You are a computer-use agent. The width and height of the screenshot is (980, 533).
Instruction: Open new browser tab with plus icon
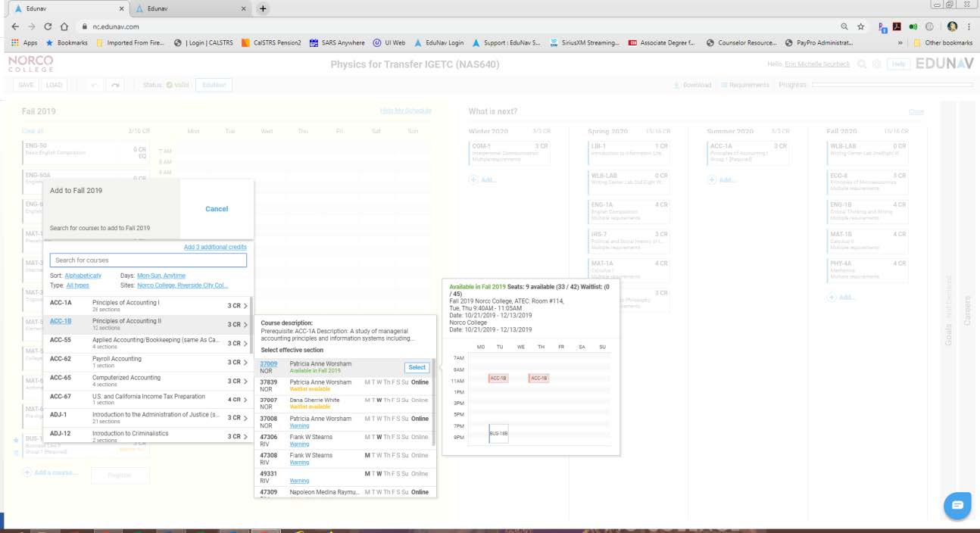coord(263,8)
